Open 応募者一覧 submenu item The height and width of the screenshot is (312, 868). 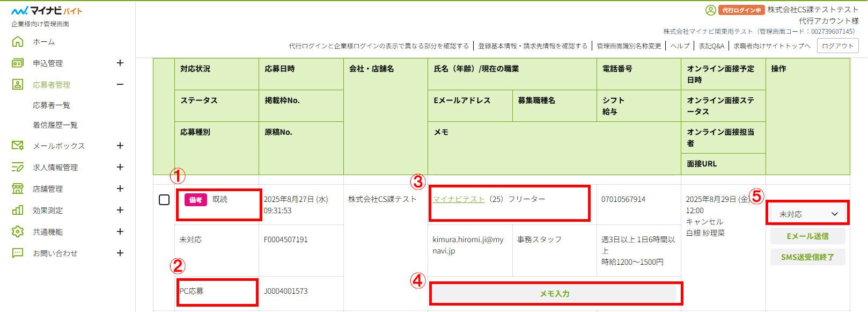pyautogui.click(x=52, y=105)
